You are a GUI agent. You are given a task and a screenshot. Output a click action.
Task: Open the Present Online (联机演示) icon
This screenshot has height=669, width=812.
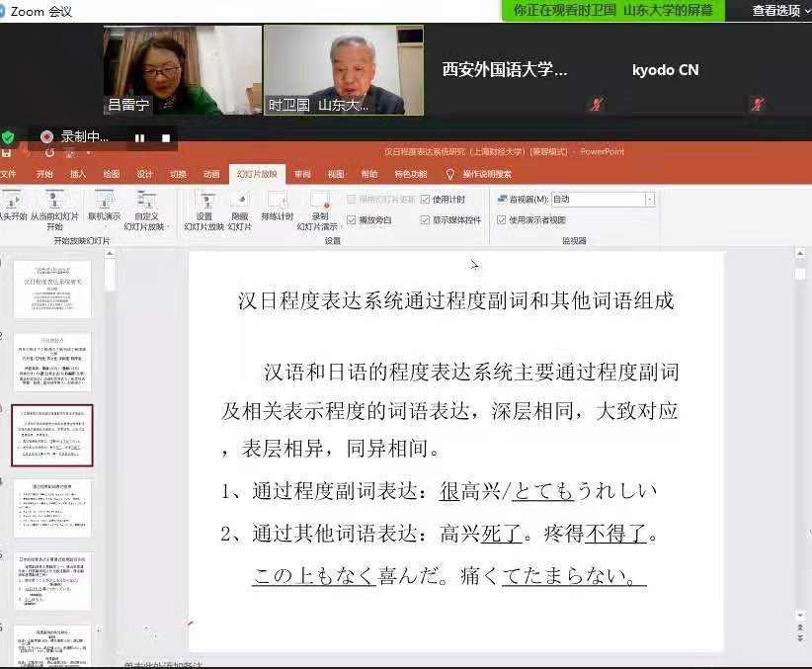(104, 202)
